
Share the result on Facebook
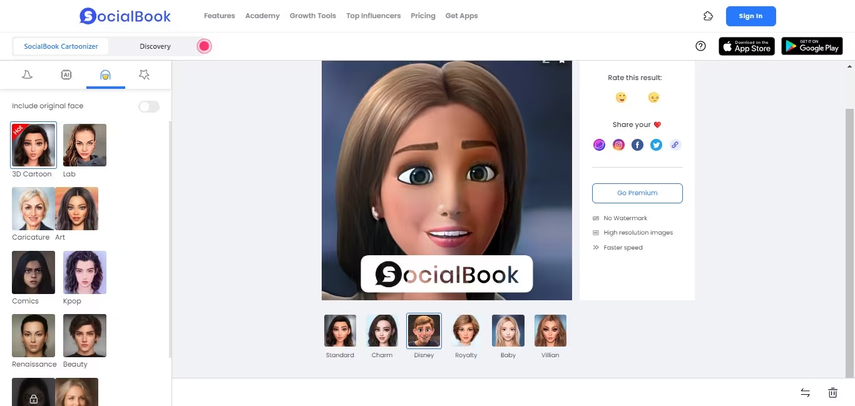click(637, 145)
